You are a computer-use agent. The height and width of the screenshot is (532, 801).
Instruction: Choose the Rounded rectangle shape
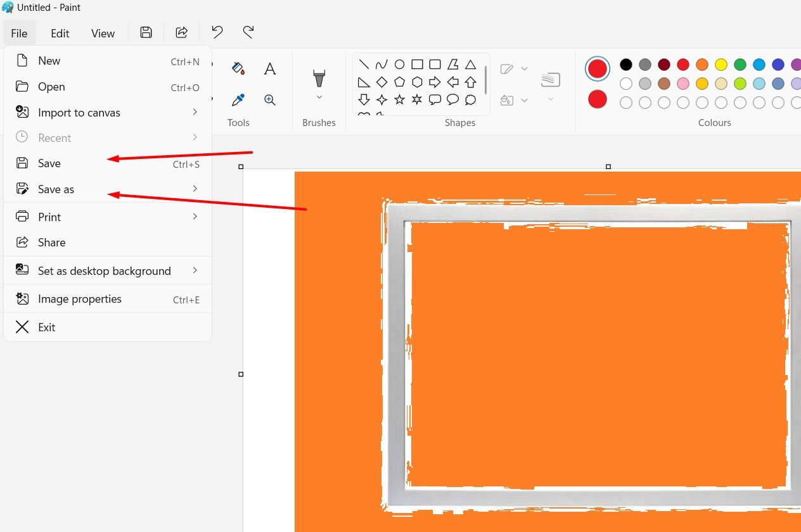click(x=435, y=64)
